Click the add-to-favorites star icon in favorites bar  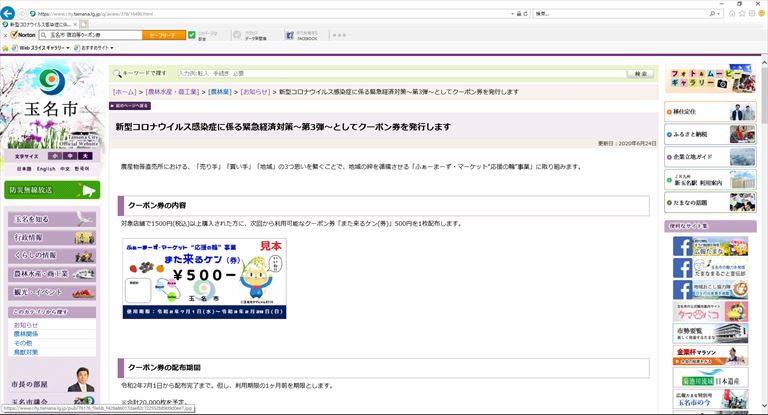(5, 48)
